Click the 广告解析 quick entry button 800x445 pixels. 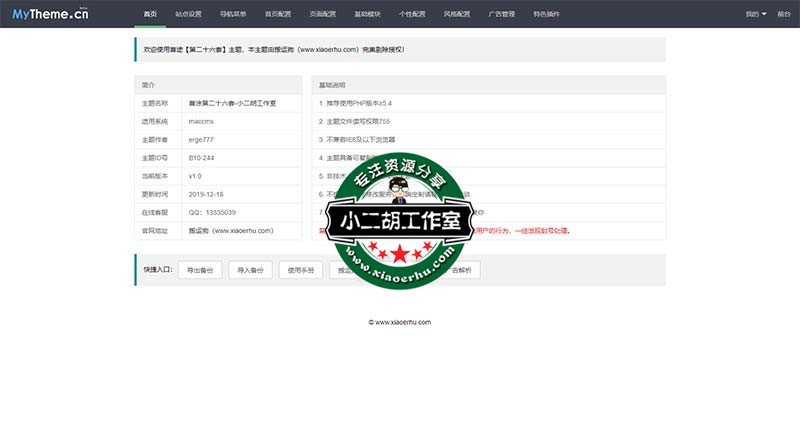[462, 270]
